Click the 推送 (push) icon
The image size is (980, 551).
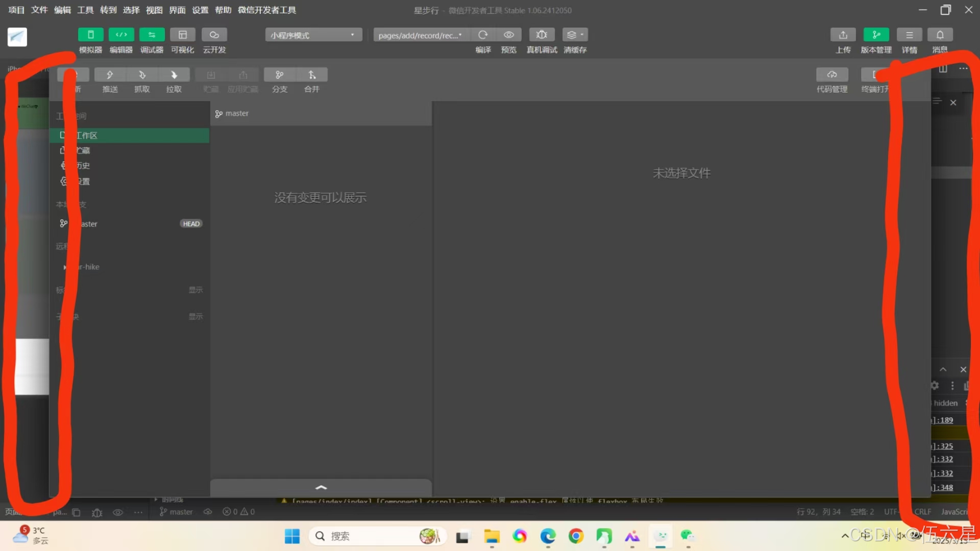coord(110,75)
